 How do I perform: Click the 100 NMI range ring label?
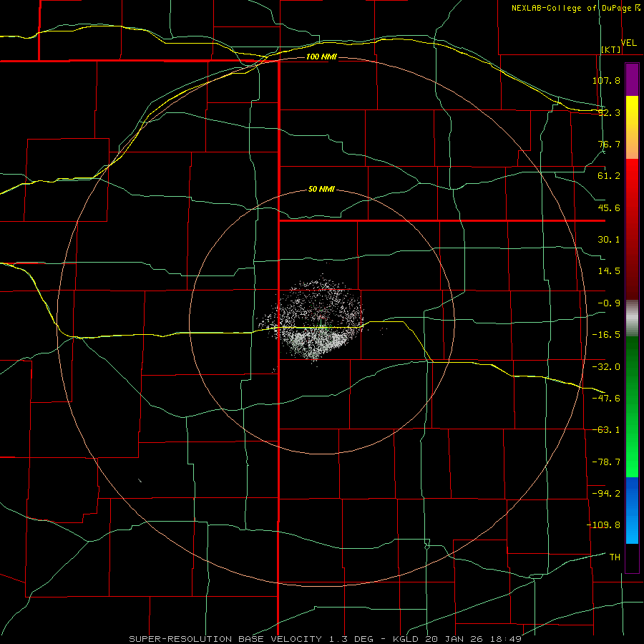point(321,57)
